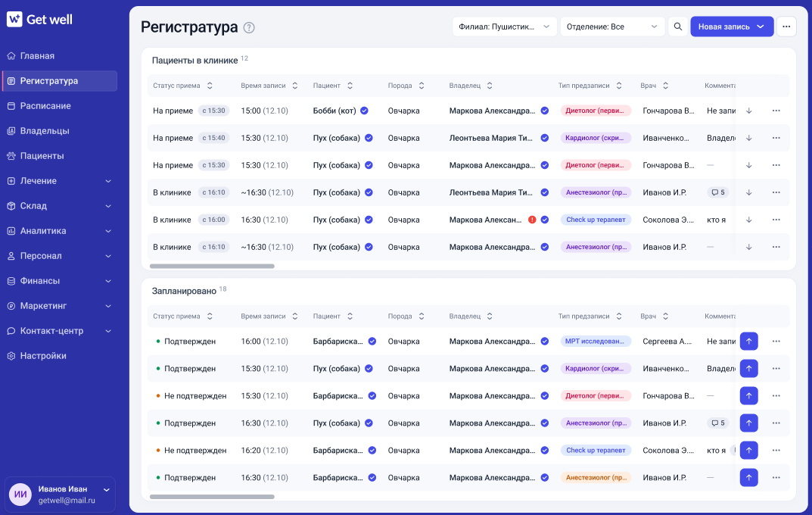Open row menu for Бобби (кот)
812x515 pixels.
(776, 111)
